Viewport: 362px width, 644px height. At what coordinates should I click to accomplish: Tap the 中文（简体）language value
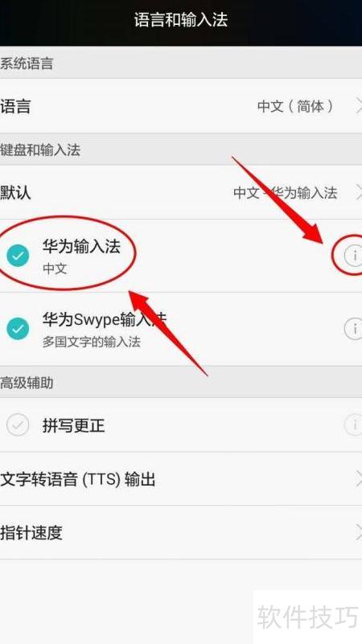click(x=296, y=106)
